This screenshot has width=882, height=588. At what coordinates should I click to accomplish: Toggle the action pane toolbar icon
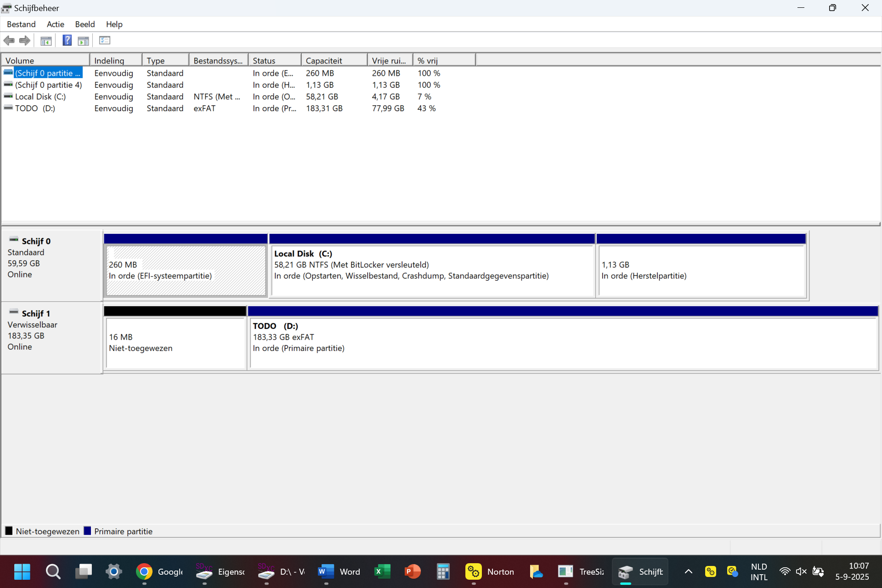[x=83, y=41]
